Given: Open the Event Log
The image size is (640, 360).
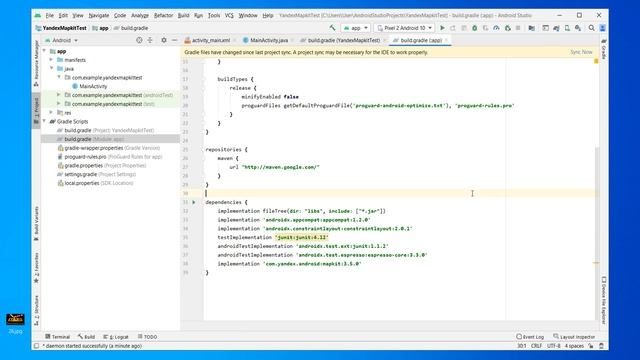Looking at the screenshot, I should [530, 337].
